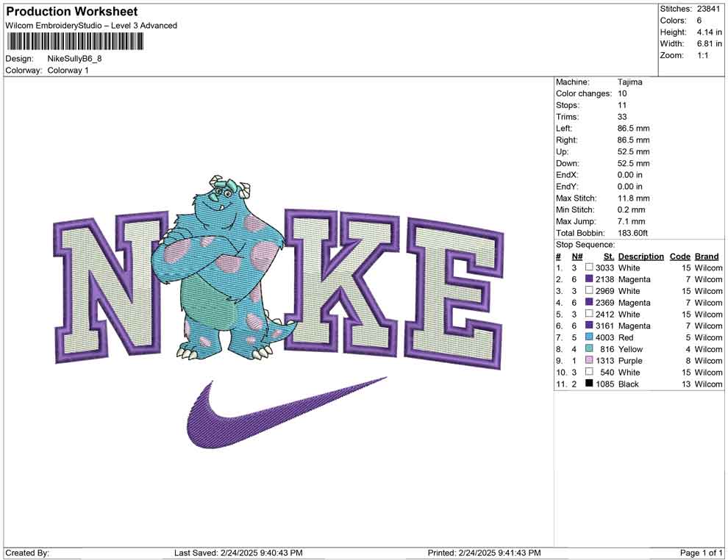Viewport: 728px width, 560px height.
Task: Click the Max Jump value 7.1 mm
Action: pos(632,221)
